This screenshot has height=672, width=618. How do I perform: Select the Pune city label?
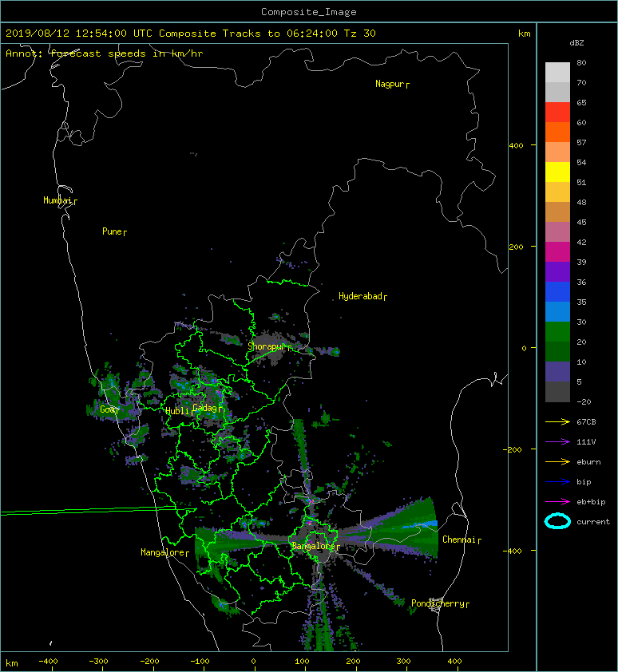click(x=114, y=232)
